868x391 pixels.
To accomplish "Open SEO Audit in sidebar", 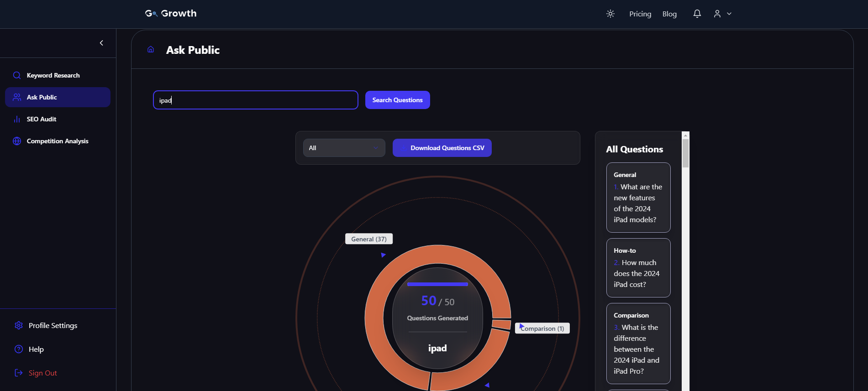I will point(58,119).
